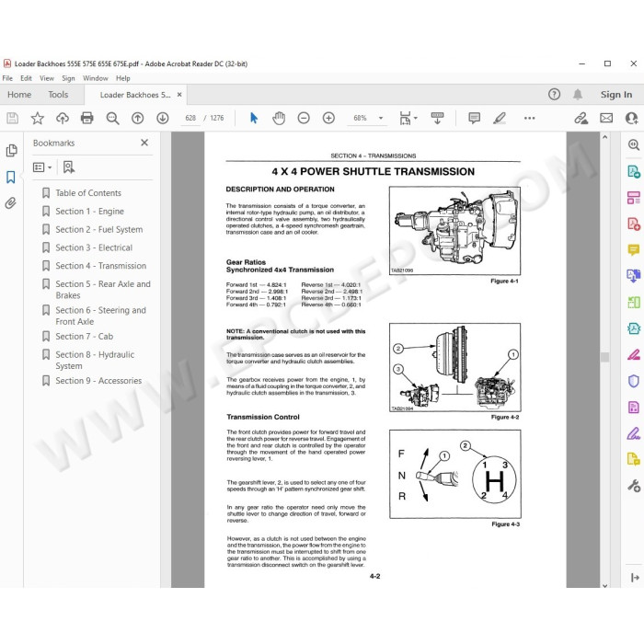Open the Sign menu
The width and height of the screenshot is (644, 644).
68,78
